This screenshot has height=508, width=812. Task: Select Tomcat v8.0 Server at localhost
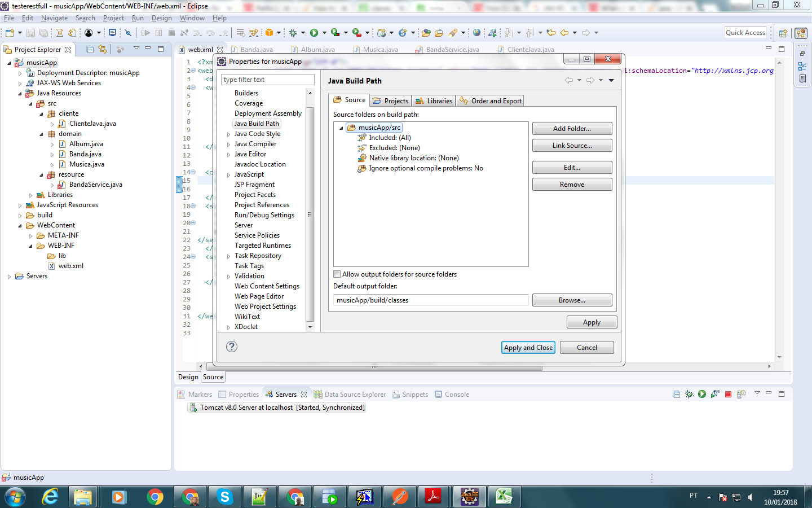tap(276, 408)
